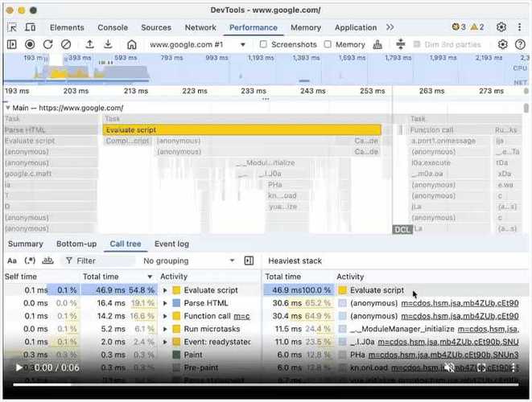Viewport: 532px width, 402px height.
Task: Switch to the Summary tab
Action: (x=26, y=244)
